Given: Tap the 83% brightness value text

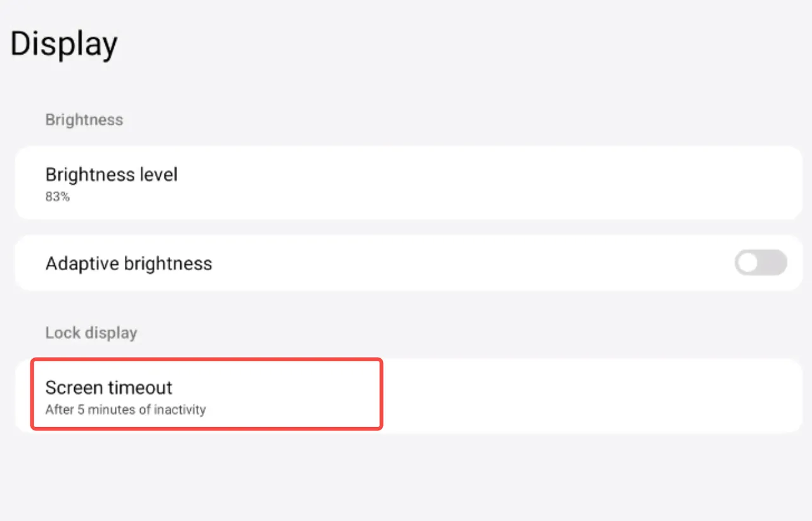Looking at the screenshot, I should point(57,197).
